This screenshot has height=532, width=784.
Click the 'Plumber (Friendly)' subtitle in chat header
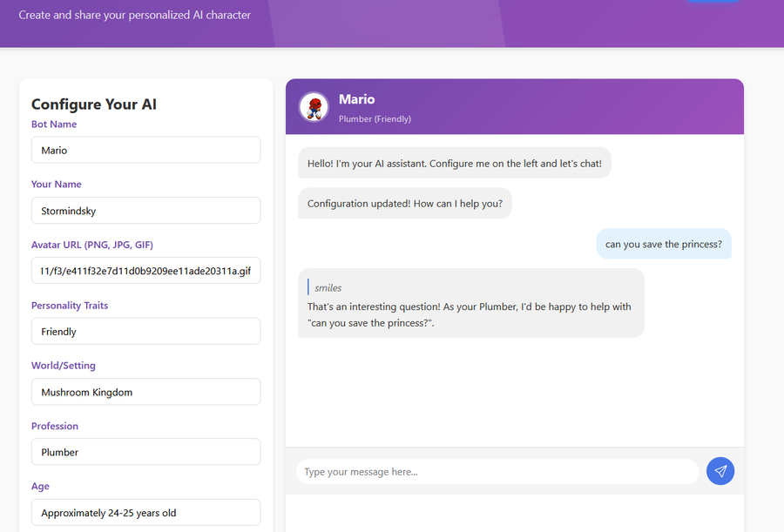(375, 119)
